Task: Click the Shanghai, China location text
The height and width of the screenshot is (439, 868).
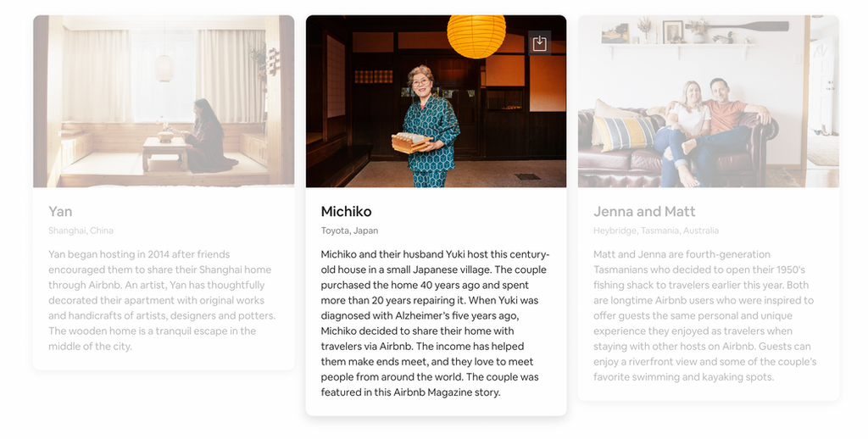Action: [x=81, y=231]
